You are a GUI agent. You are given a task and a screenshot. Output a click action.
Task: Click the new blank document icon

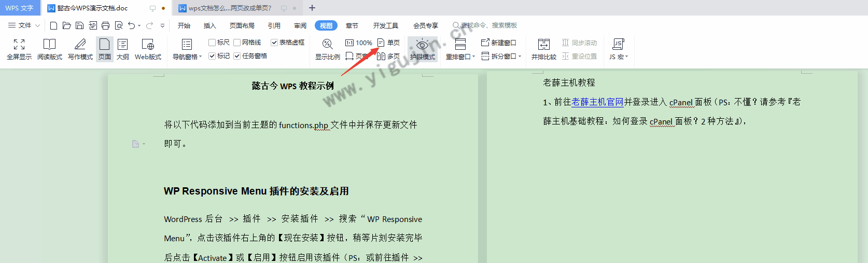pyautogui.click(x=53, y=25)
